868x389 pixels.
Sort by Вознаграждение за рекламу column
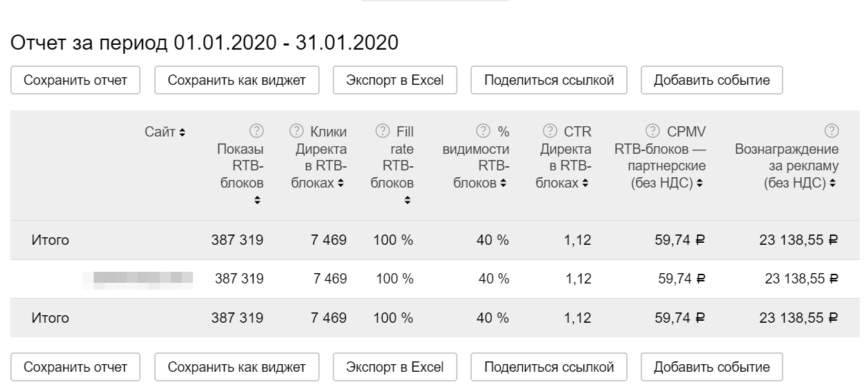click(834, 184)
